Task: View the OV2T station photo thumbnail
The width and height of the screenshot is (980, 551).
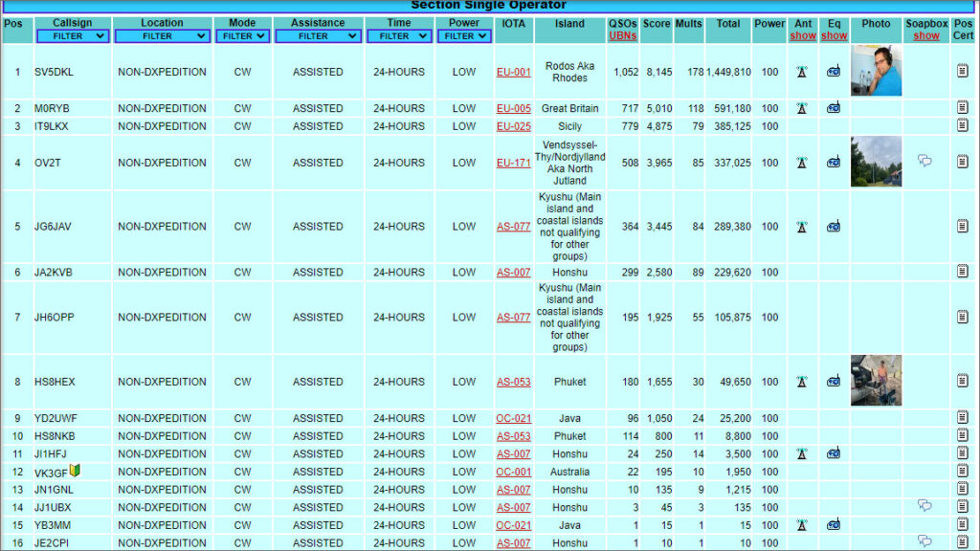Action: pyautogui.click(x=876, y=162)
